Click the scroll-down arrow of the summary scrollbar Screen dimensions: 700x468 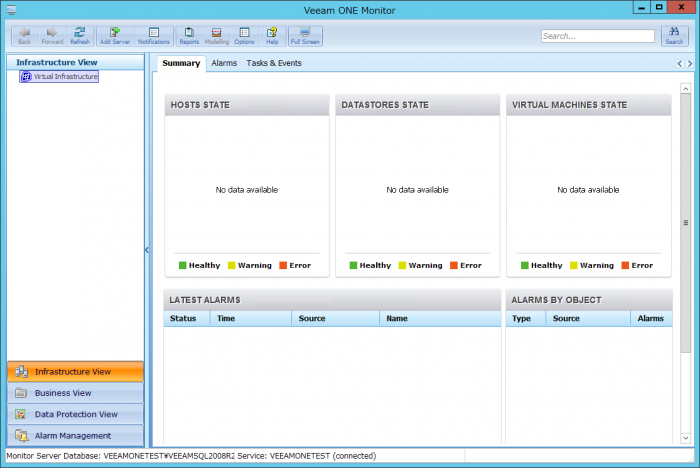(686, 439)
